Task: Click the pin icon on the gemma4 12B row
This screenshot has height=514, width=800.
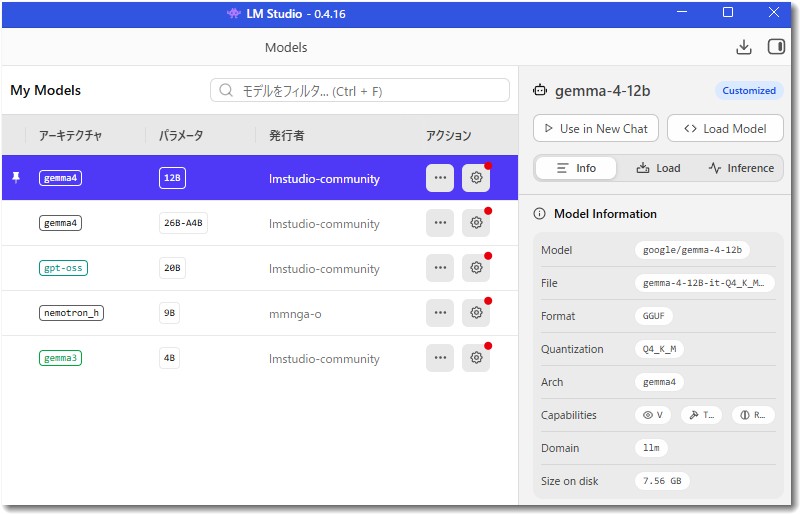Action: click(x=16, y=178)
